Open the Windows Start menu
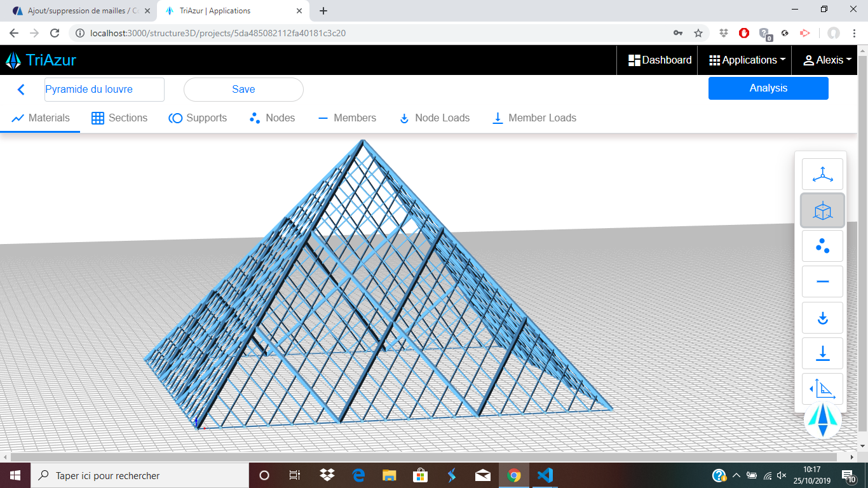The image size is (868, 488). click(x=15, y=475)
